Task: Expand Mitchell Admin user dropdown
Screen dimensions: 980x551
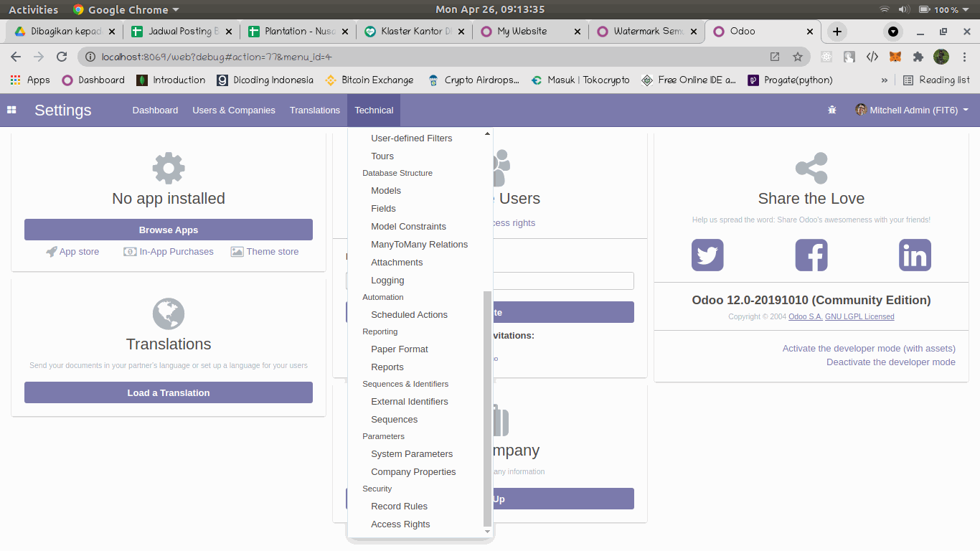Action: pos(912,110)
